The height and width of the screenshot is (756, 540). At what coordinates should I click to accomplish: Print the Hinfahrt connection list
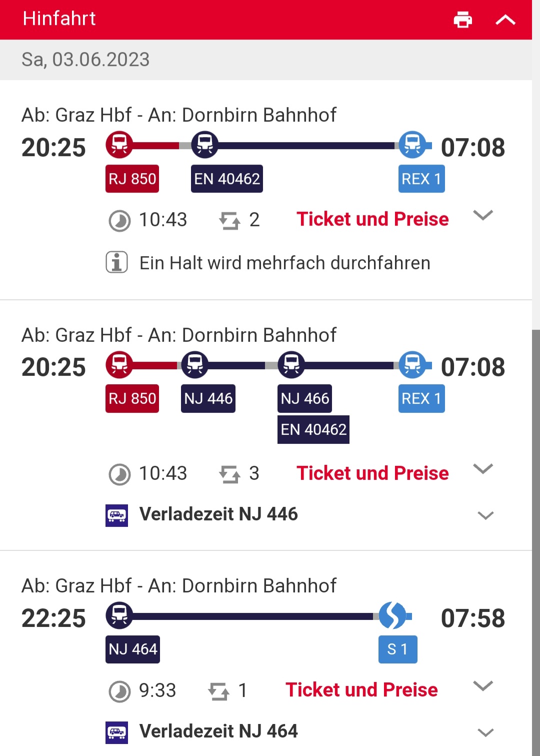[462, 20]
